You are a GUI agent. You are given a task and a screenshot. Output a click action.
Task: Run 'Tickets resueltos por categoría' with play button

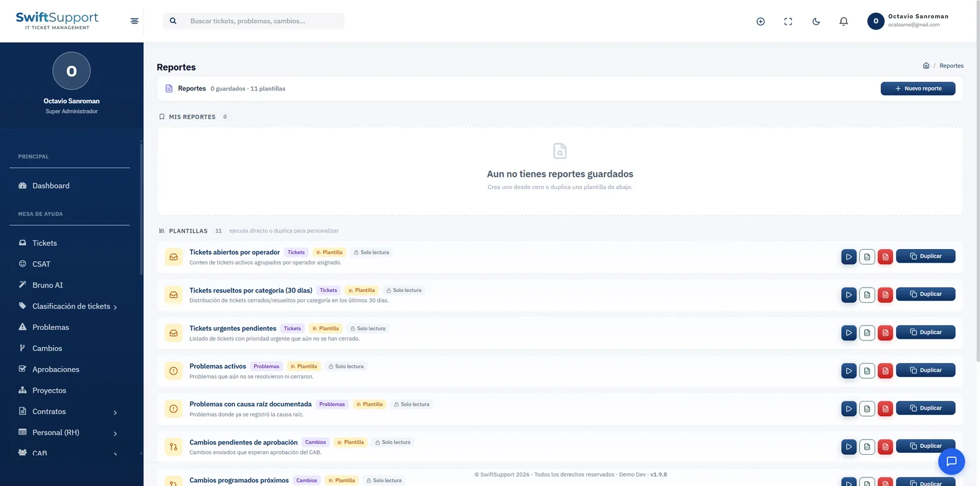[849, 295]
